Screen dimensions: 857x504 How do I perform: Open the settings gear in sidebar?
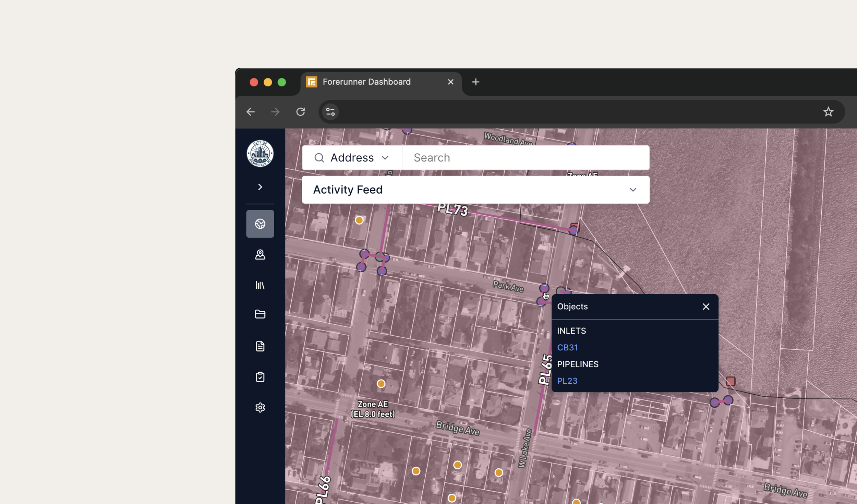(x=260, y=407)
